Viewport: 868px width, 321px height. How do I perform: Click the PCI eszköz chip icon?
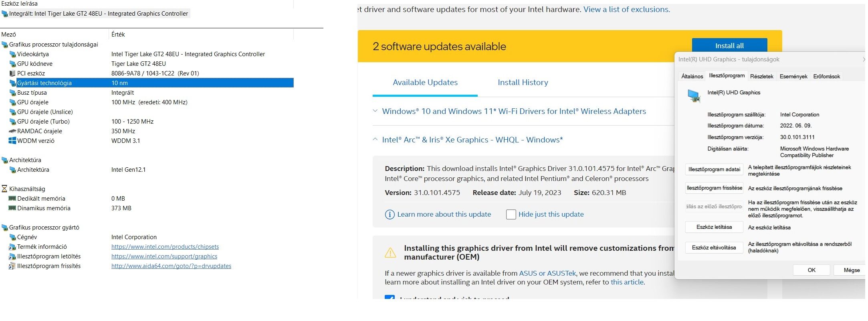coord(12,73)
